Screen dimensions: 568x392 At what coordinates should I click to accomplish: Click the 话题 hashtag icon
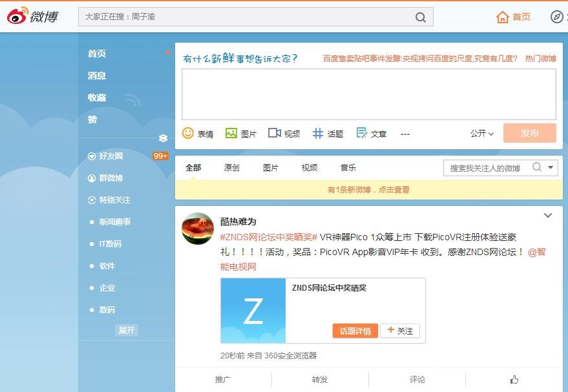(318, 134)
